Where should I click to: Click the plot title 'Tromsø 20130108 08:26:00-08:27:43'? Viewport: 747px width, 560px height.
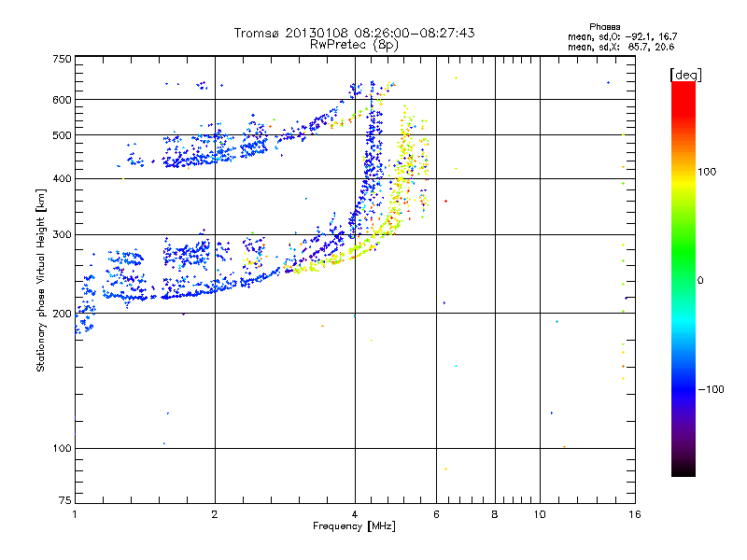pos(354,33)
